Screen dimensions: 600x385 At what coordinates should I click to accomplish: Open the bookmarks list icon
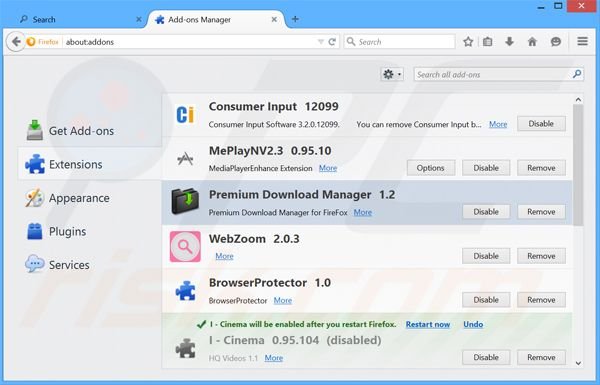click(488, 42)
